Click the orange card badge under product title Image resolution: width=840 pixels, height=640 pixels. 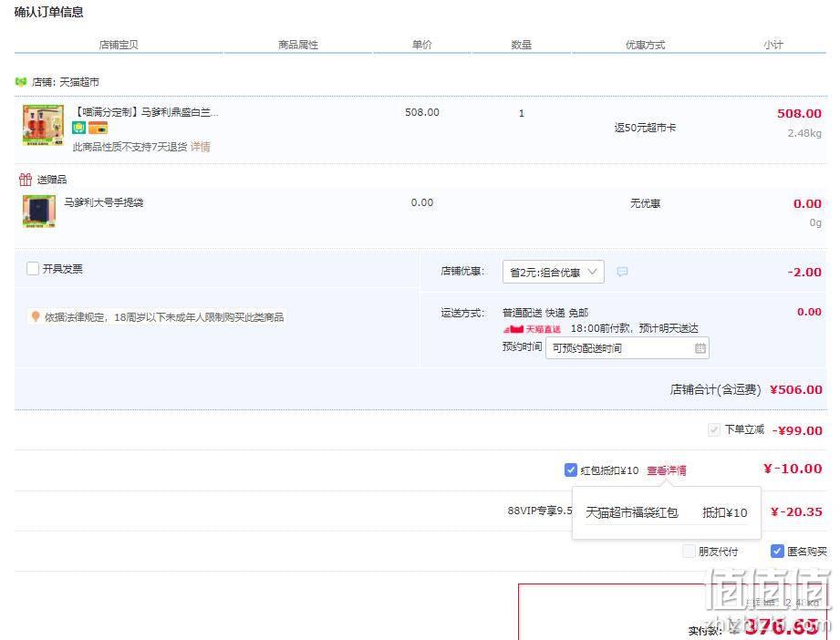click(98, 128)
